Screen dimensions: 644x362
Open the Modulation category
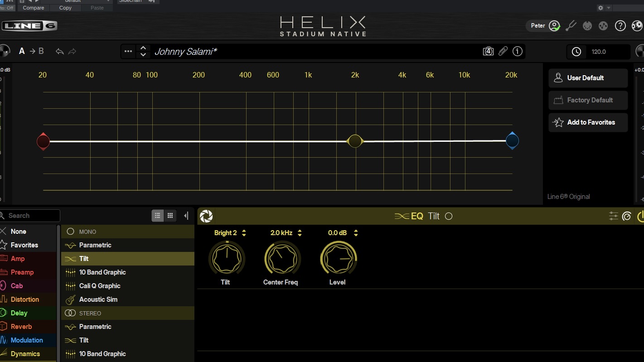click(28, 340)
